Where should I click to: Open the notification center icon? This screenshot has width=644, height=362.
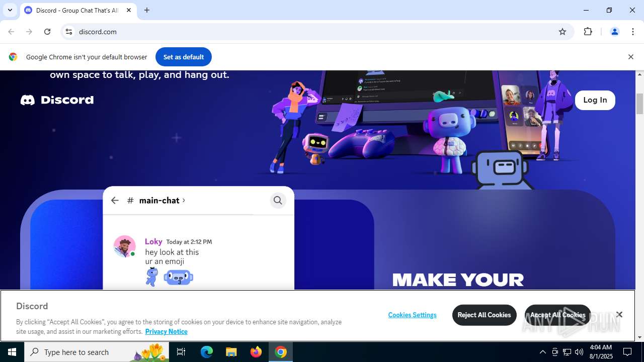[x=627, y=352]
